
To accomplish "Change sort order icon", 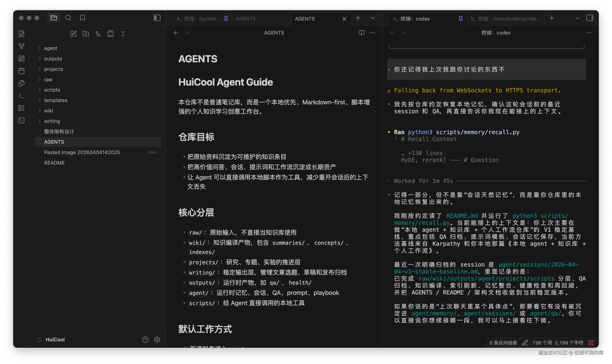I will tap(98, 34).
